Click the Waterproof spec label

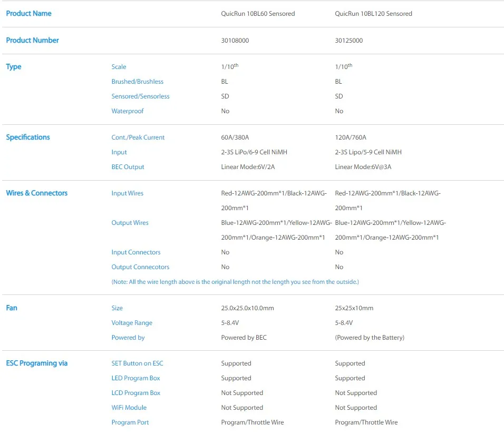click(x=127, y=111)
